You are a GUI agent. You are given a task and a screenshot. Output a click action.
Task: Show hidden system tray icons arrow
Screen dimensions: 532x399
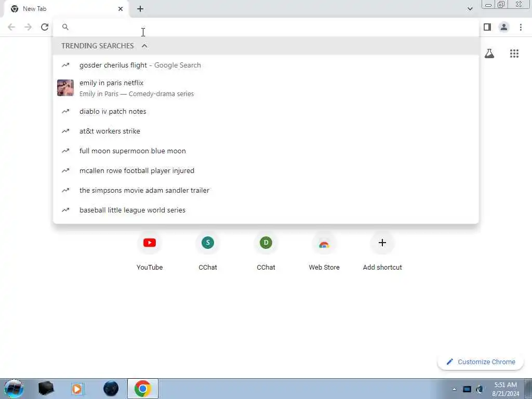[454, 389]
